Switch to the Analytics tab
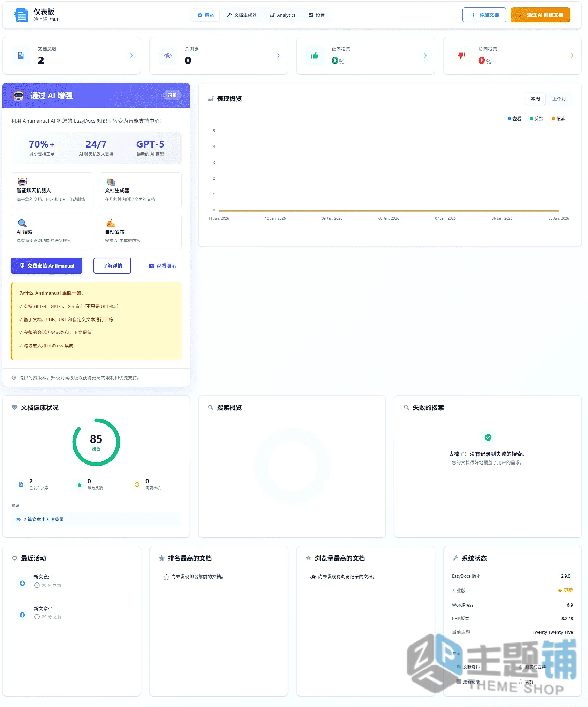The image size is (588, 707). (282, 15)
